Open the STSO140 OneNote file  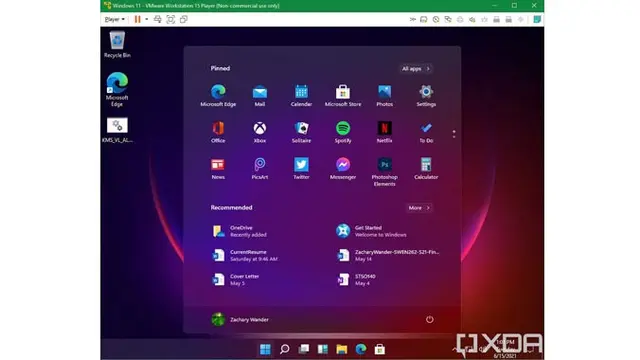pyautogui.click(x=356, y=279)
